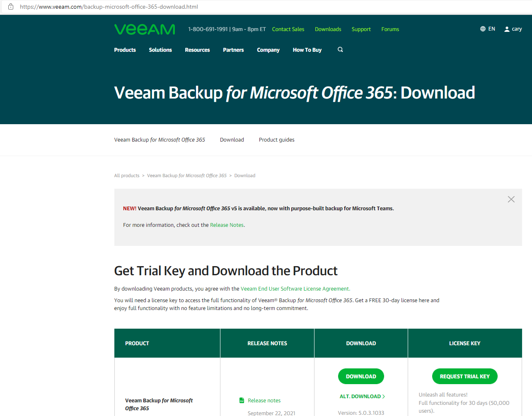Click the green DOWNLOAD button

pyautogui.click(x=361, y=376)
